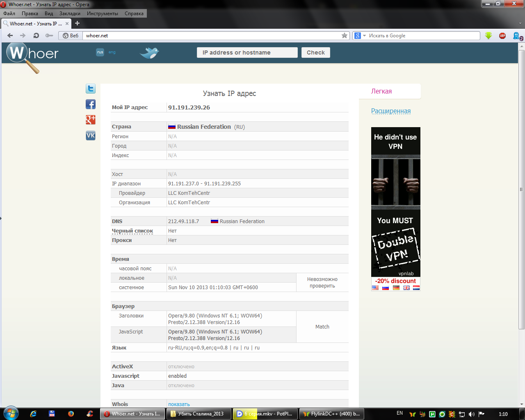Open the password manager key icon
Screen dimensions: 525x420
point(49,36)
